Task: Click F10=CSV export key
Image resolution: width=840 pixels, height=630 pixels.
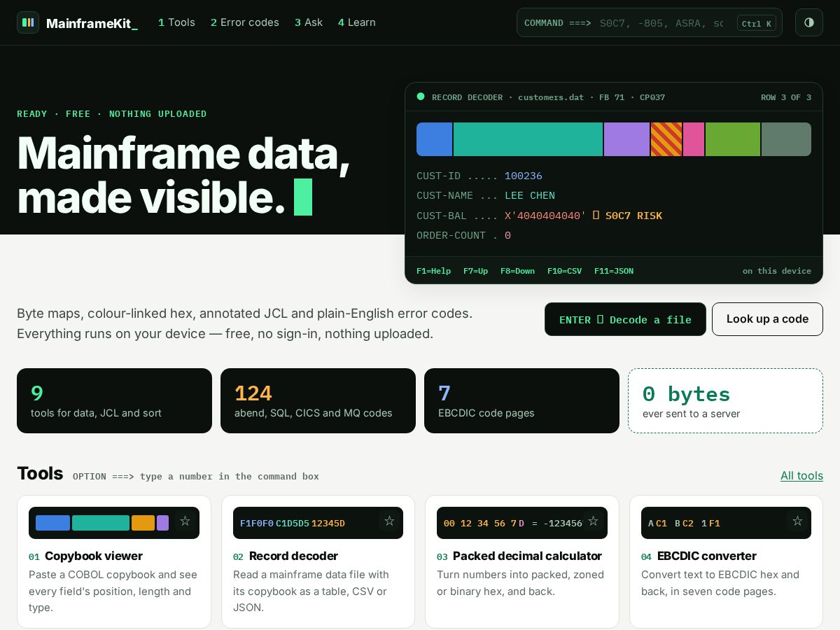Action: tap(564, 271)
